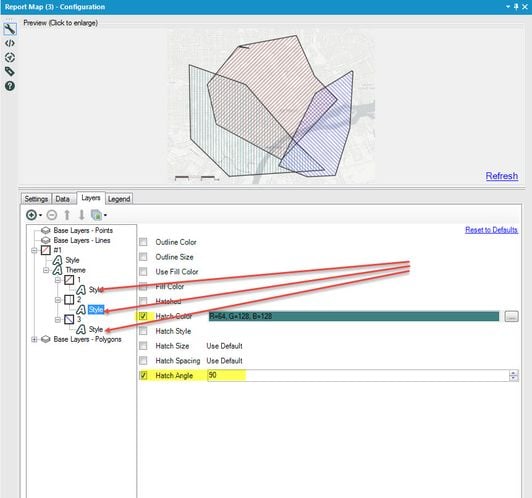The height and width of the screenshot is (498, 532).
Task: Enable the Hatch Spacing checkbox
Action: pos(143,360)
